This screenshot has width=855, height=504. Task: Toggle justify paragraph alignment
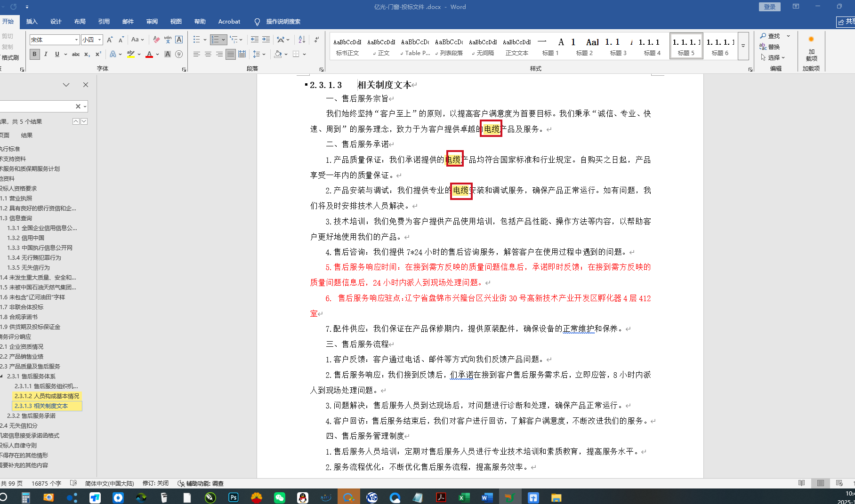pos(230,55)
